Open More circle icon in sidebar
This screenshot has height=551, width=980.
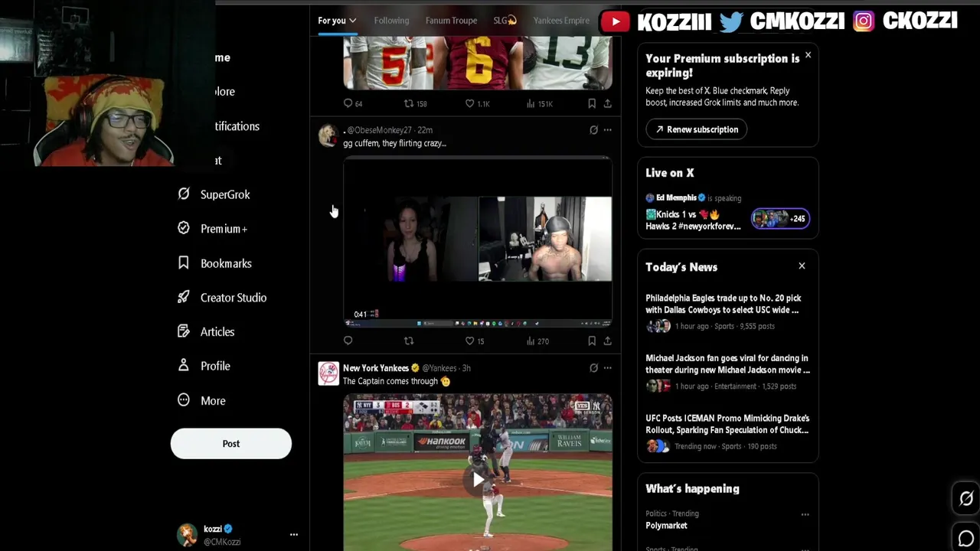184,400
